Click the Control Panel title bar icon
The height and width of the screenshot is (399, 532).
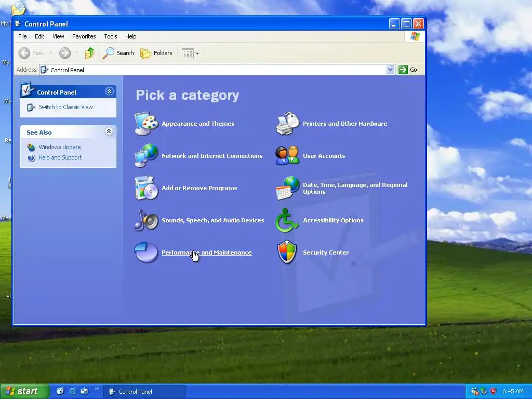(x=18, y=24)
